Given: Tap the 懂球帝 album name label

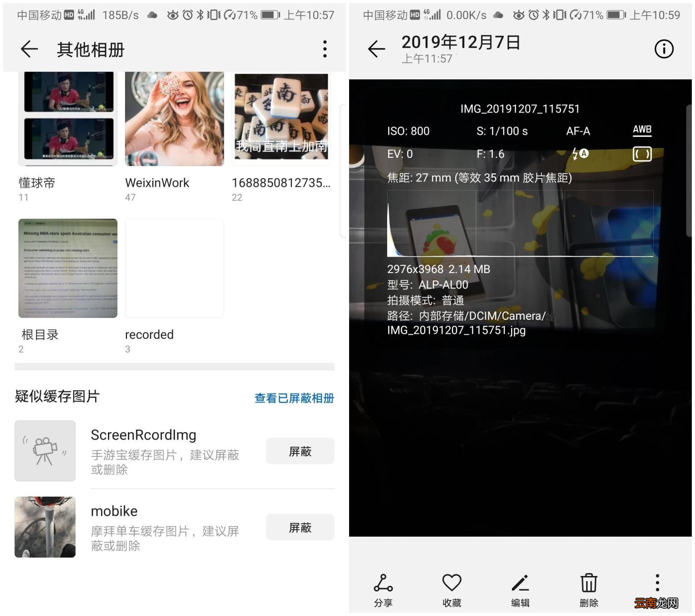Looking at the screenshot, I should pos(37,183).
